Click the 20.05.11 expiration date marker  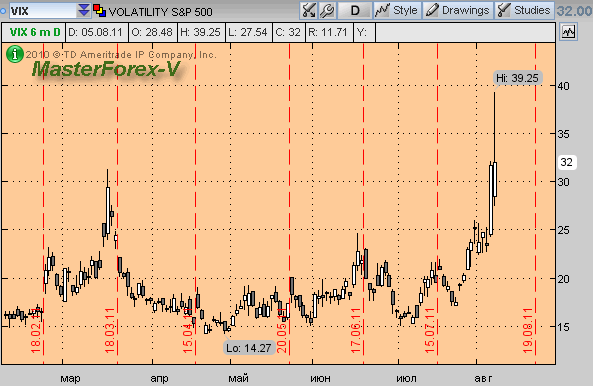282,330
